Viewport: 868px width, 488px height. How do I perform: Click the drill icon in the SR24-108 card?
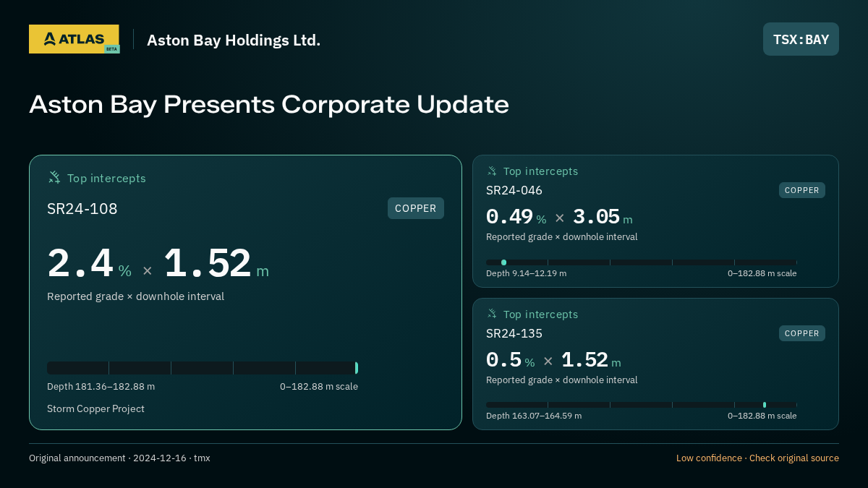click(54, 177)
